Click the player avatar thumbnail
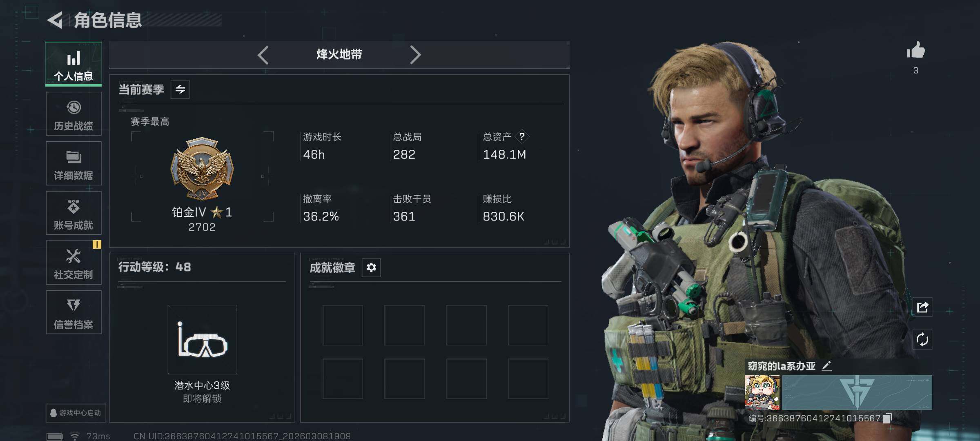This screenshot has width=980, height=441. [762, 392]
